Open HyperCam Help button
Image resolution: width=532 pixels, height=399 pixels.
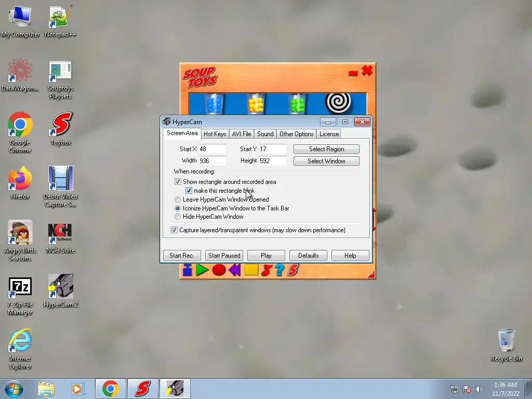(x=350, y=256)
